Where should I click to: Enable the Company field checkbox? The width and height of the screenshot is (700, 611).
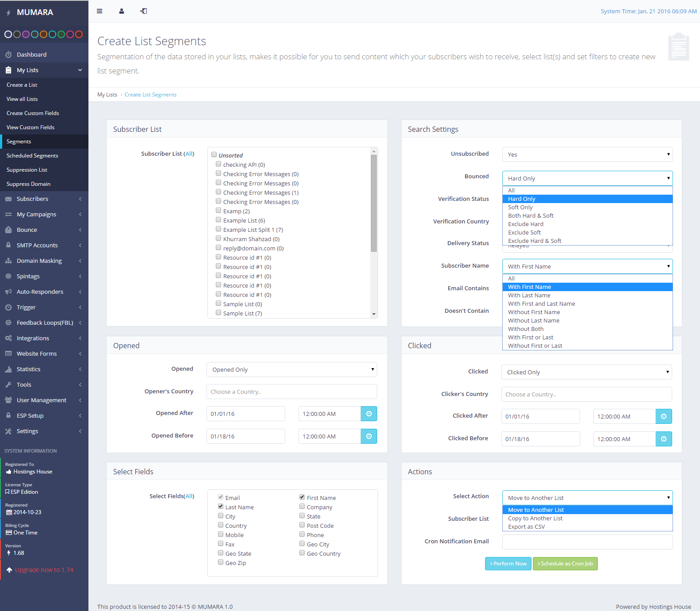pyautogui.click(x=302, y=507)
